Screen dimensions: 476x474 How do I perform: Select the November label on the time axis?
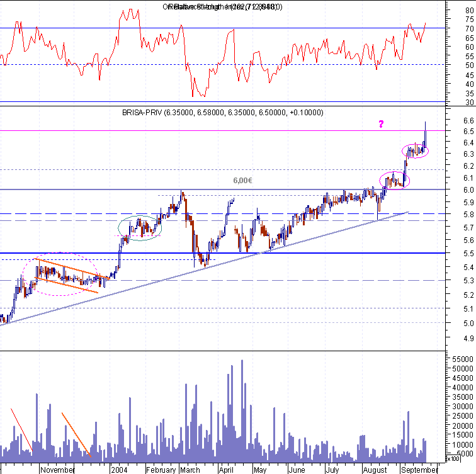click(x=57, y=470)
